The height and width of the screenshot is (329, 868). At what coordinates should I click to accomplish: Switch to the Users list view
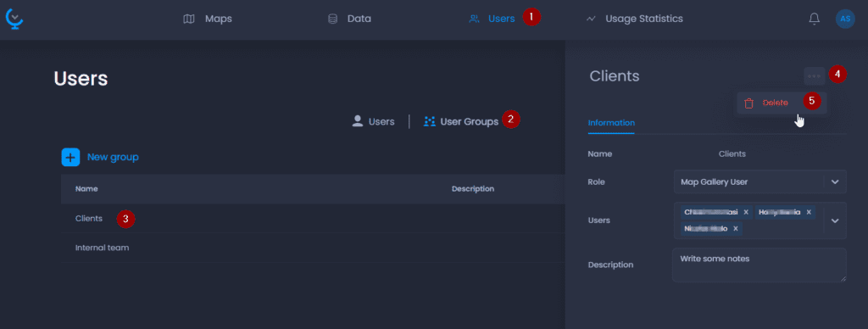pyautogui.click(x=373, y=121)
